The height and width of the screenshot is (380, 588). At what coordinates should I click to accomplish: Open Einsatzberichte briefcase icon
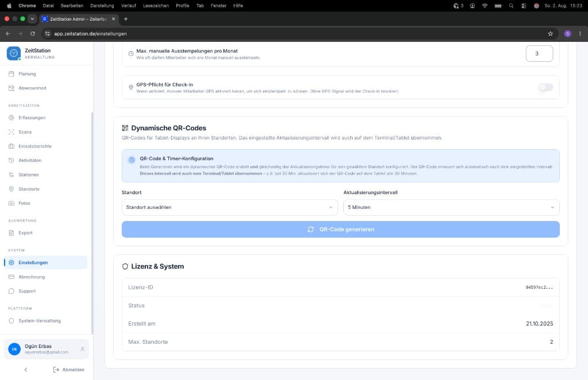[x=11, y=146]
